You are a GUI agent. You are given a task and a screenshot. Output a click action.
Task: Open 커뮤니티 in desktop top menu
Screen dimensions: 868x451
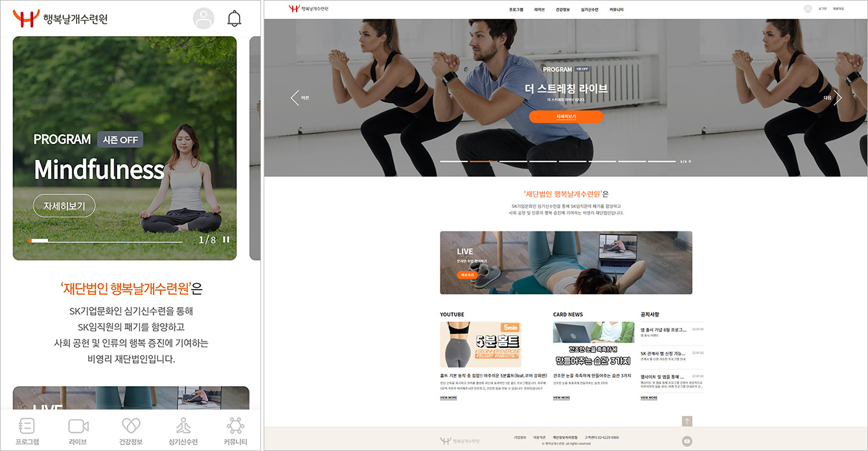click(x=616, y=10)
